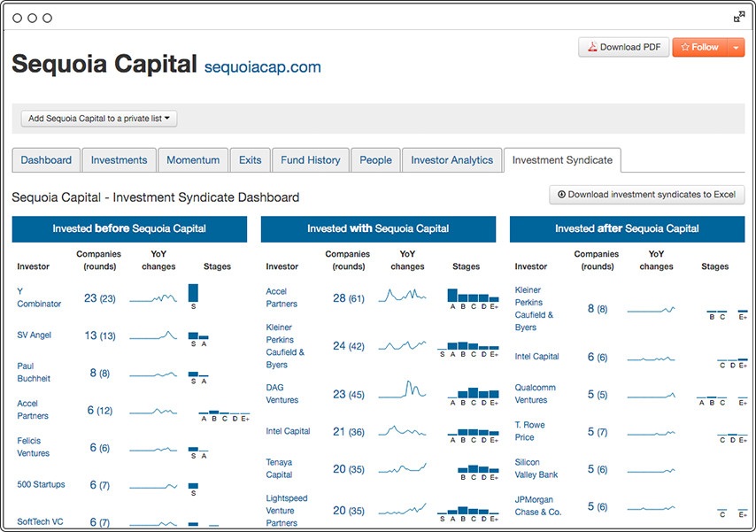Open the Exits tab
This screenshot has height=532, width=756.
250,160
